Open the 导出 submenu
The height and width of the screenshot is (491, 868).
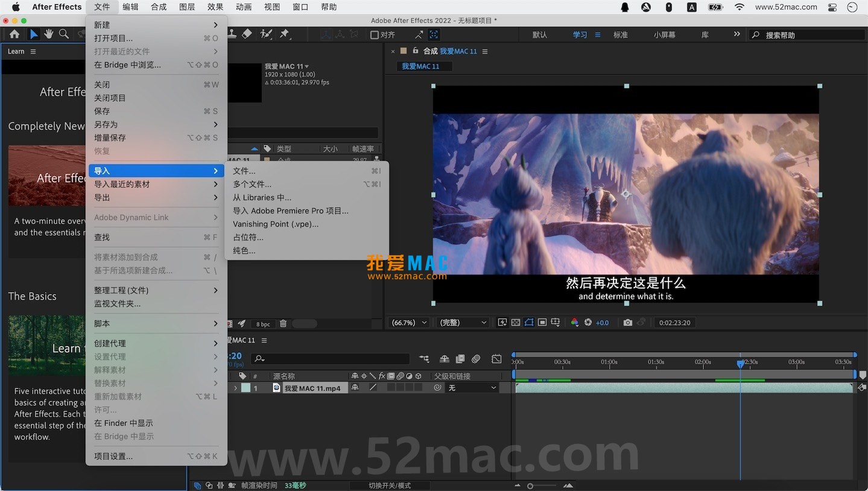156,197
